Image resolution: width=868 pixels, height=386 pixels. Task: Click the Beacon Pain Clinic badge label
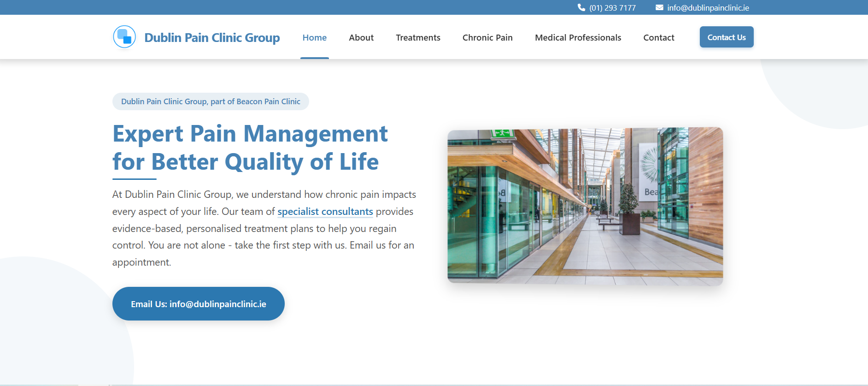[x=211, y=101]
